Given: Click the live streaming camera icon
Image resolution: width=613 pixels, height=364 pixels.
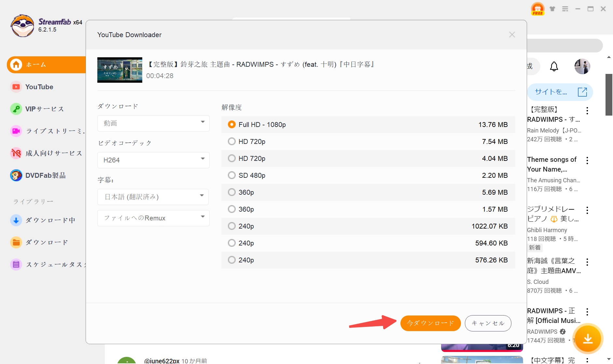Looking at the screenshot, I should click(16, 131).
